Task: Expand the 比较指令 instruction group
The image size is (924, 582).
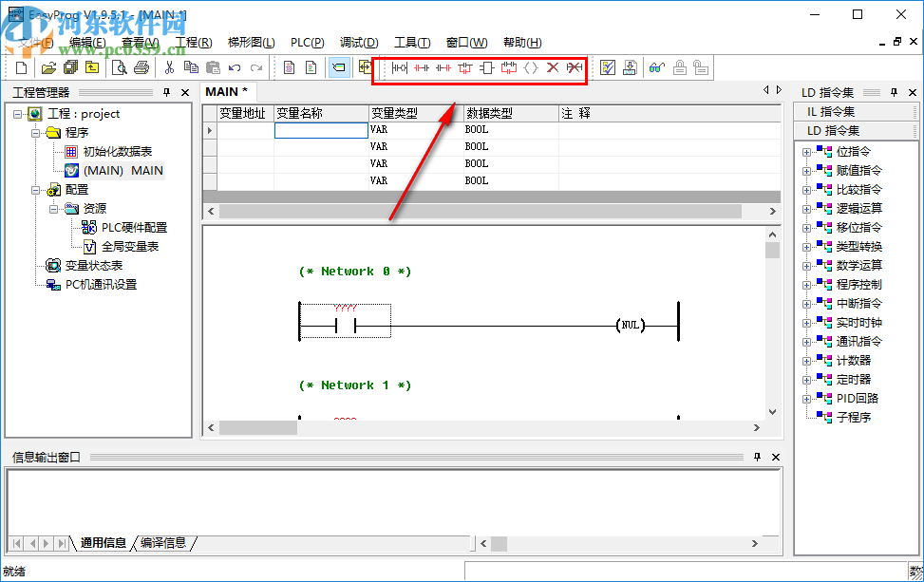Action: 806,190
